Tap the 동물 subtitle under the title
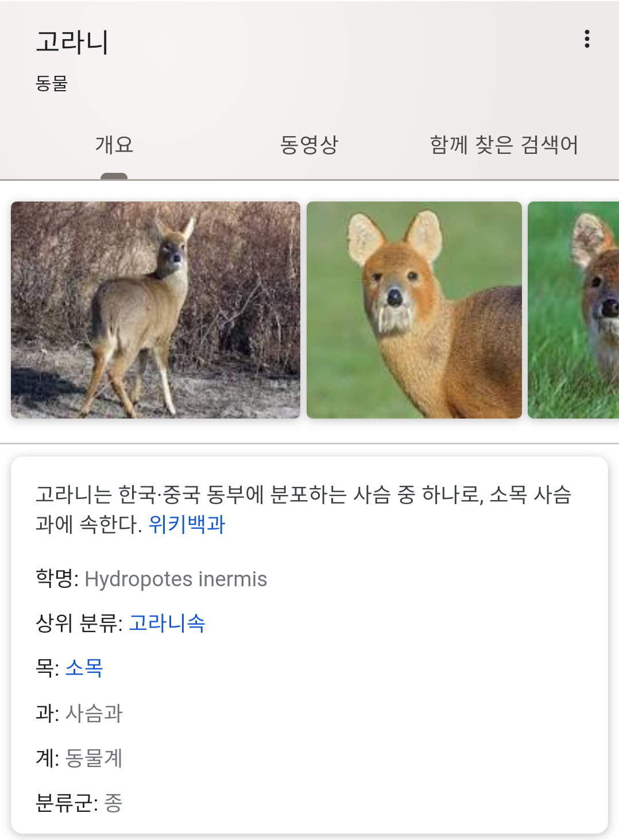The height and width of the screenshot is (840, 619). tap(52, 84)
